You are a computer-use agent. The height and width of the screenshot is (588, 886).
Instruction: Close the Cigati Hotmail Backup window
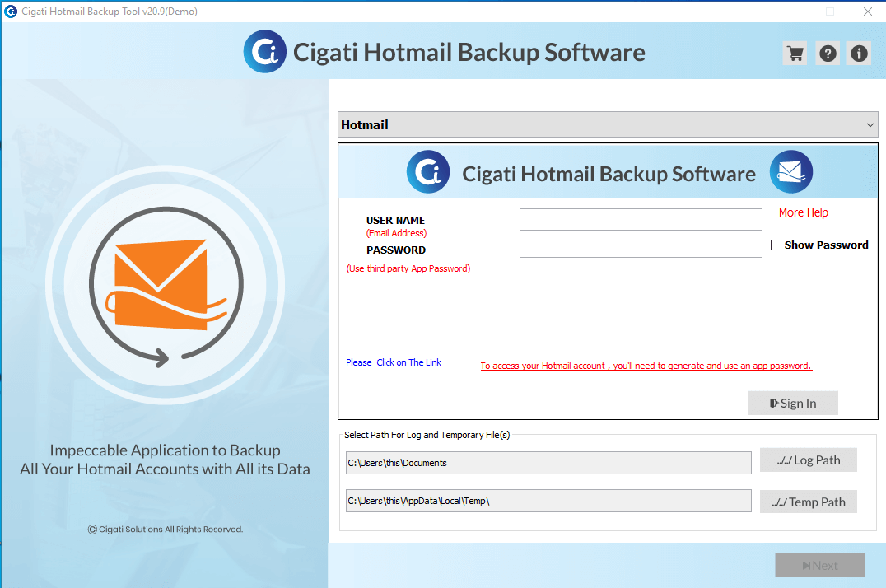(868, 12)
